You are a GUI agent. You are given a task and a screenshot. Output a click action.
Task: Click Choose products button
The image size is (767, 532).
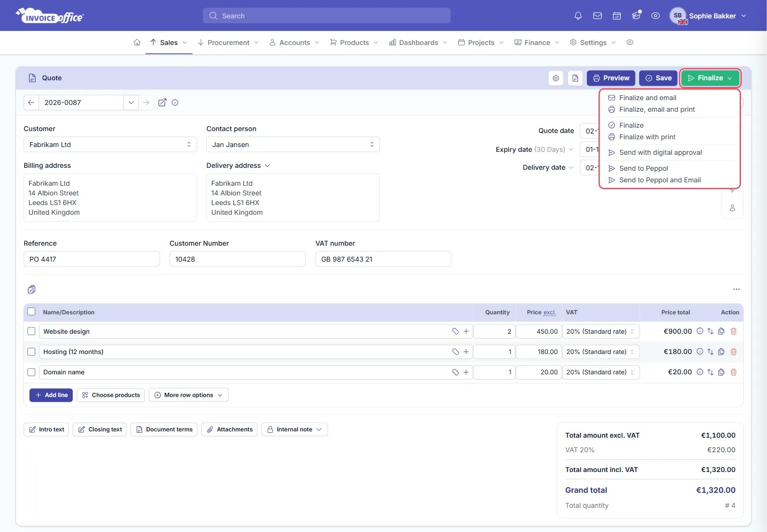[111, 395]
